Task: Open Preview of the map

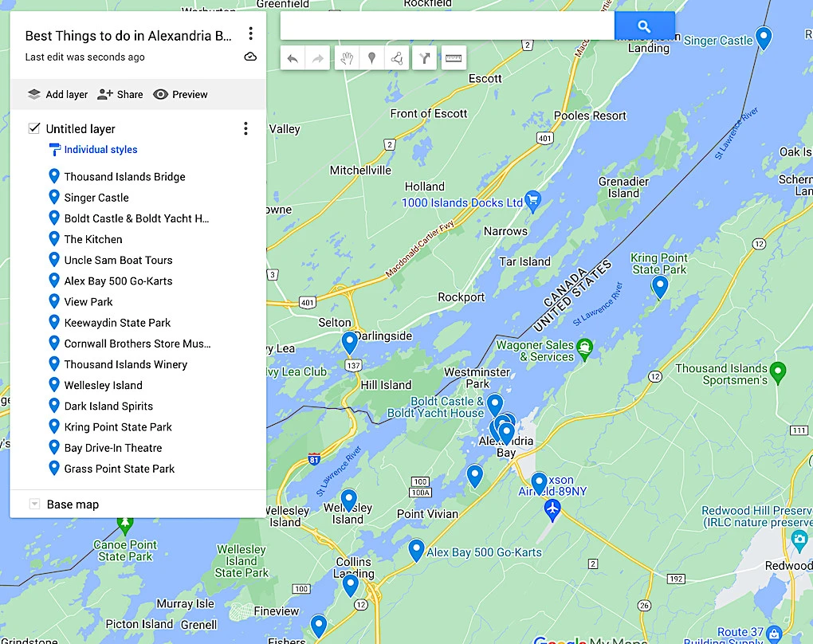Action: (x=180, y=94)
